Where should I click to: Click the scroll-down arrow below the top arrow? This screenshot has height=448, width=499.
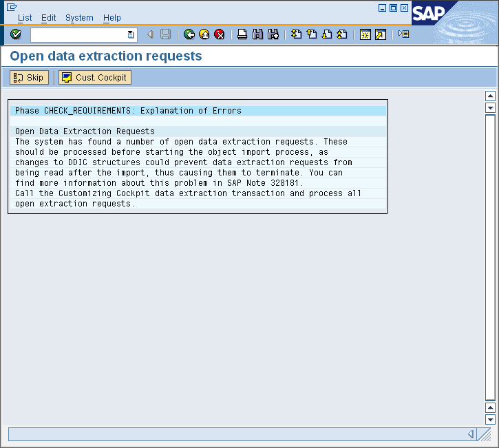490,108
